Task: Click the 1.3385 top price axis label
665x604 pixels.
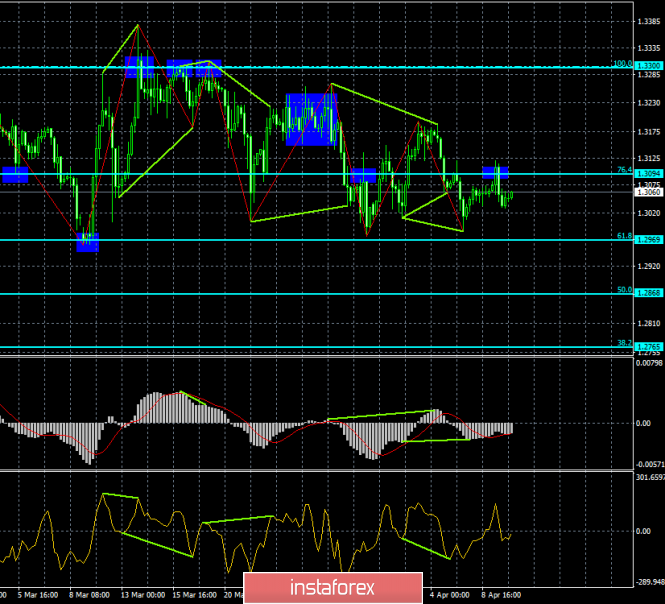Action: coord(648,20)
